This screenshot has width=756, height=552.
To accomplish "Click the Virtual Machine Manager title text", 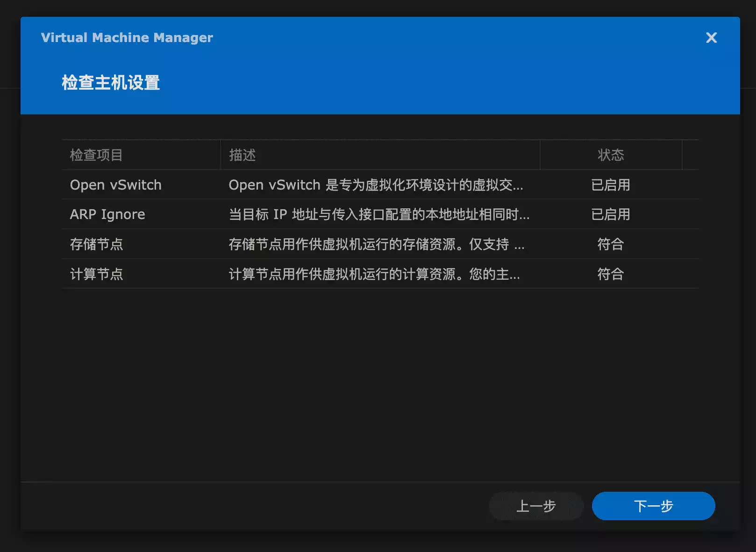I will 127,38.
